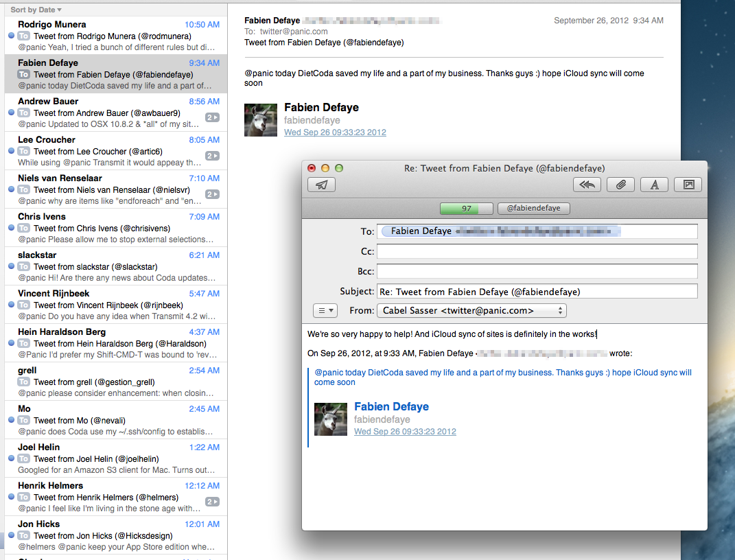Click into the Cc field
Image resolution: width=735 pixels, height=560 pixels.
tap(537, 251)
